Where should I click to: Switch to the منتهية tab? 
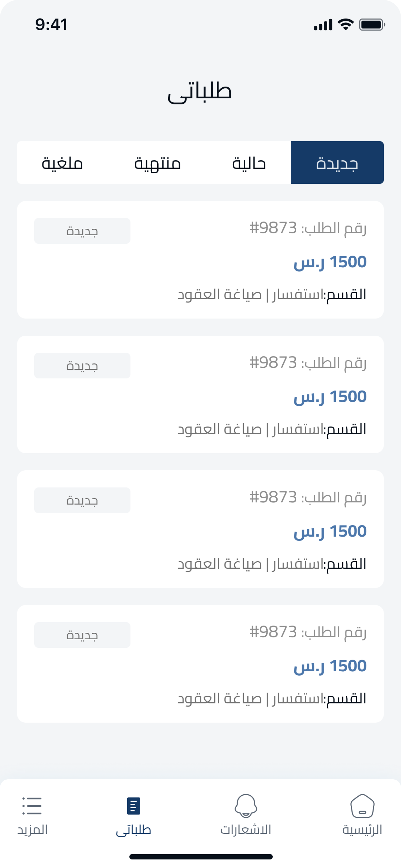(157, 163)
